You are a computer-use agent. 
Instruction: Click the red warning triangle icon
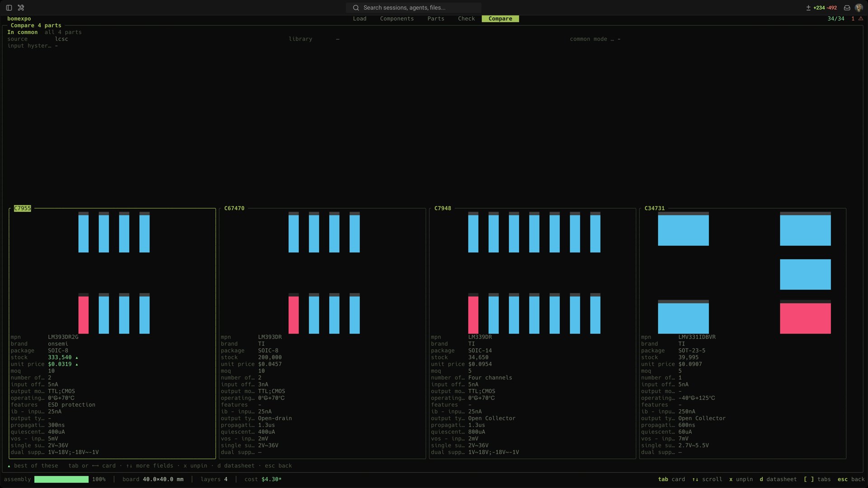(x=861, y=19)
